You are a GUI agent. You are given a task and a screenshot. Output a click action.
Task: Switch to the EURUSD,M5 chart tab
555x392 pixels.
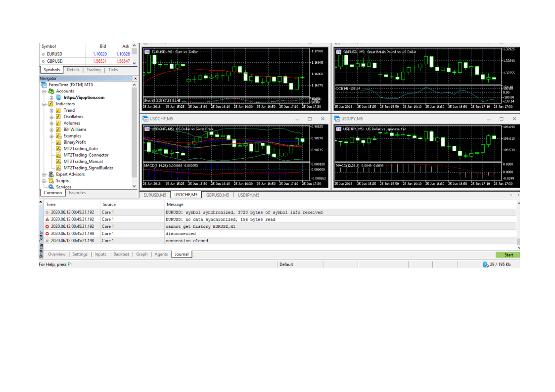click(x=155, y=195)
